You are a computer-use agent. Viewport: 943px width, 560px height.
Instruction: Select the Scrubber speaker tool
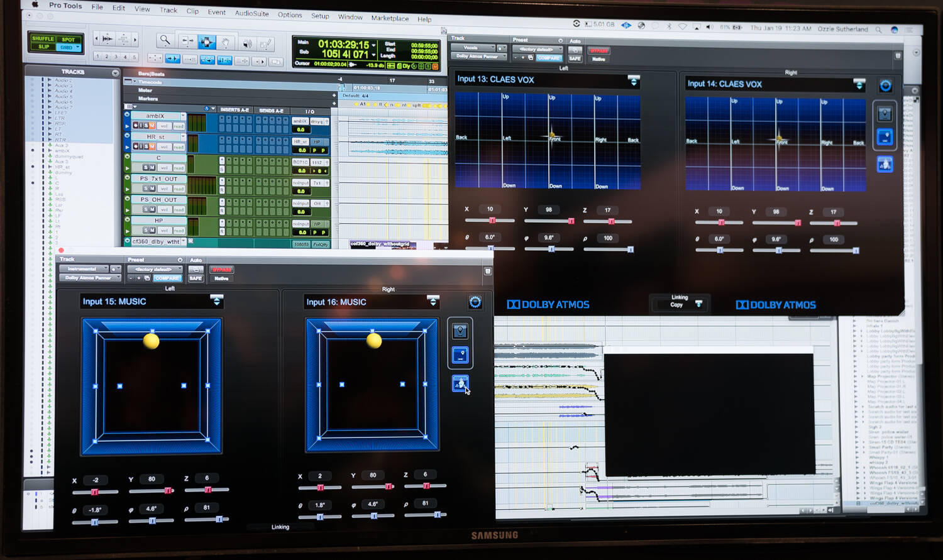point(247,43)
